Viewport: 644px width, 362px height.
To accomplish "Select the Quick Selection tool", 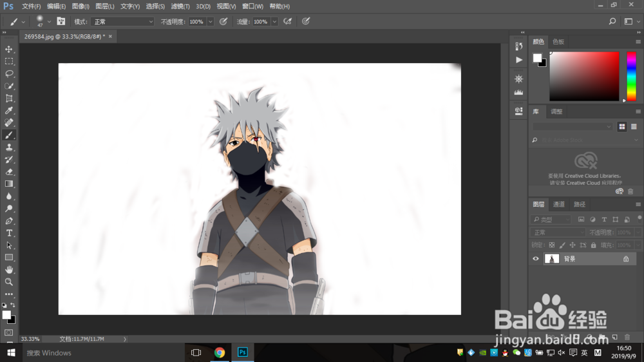I will 9,86.
